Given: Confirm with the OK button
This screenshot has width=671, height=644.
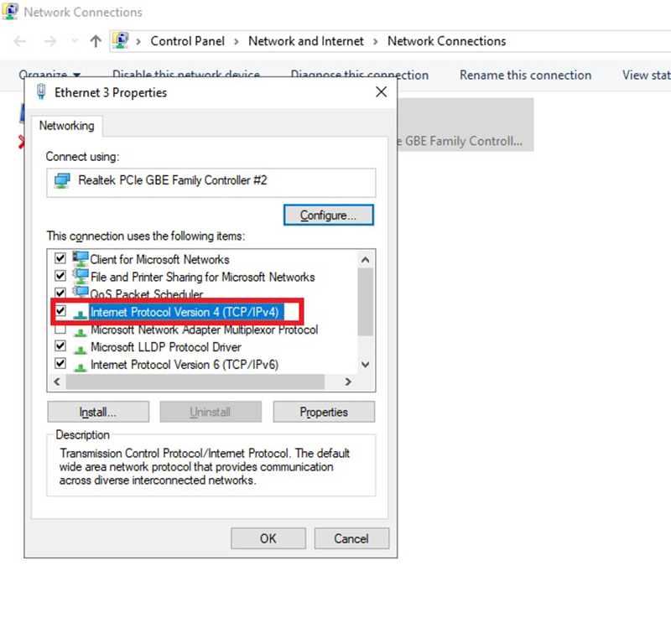Looking at the screenshot, I should pyautogui.click(x=268, y=538).
